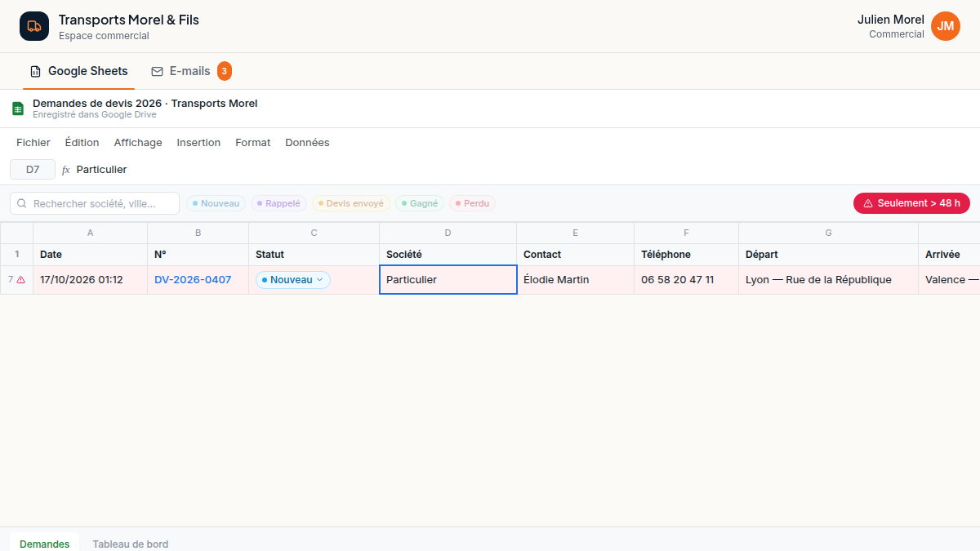Click the Julien Morel user name
Screen dimensions: 980x551
(x=891, y=20)
